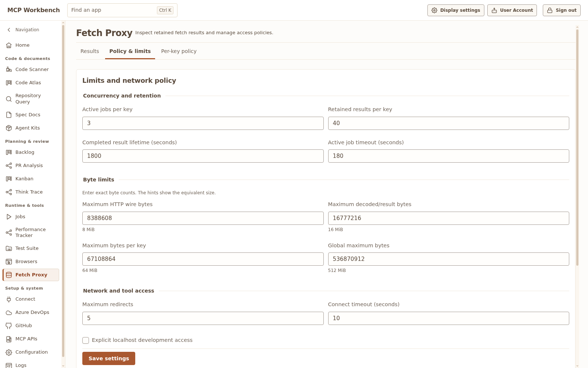Select the Policy & limits tab
Image resolution: width=588 pixels, height=368 pixels.
(130, 51)
